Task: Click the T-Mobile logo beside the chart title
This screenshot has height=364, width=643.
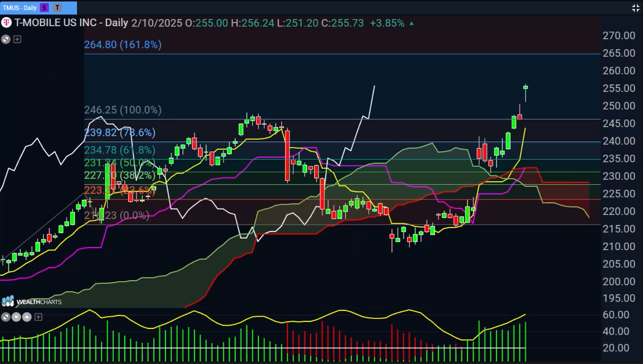Action: point(6,23)
